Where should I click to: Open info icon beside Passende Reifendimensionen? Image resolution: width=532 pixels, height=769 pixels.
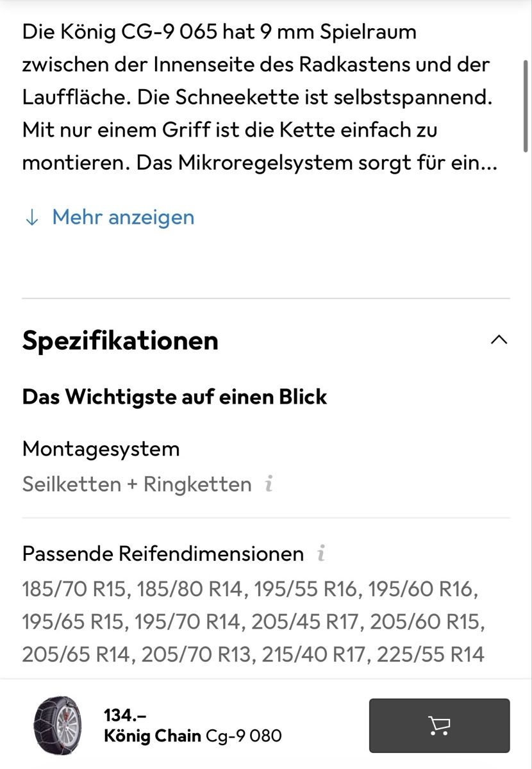click(x=321, y=553)
